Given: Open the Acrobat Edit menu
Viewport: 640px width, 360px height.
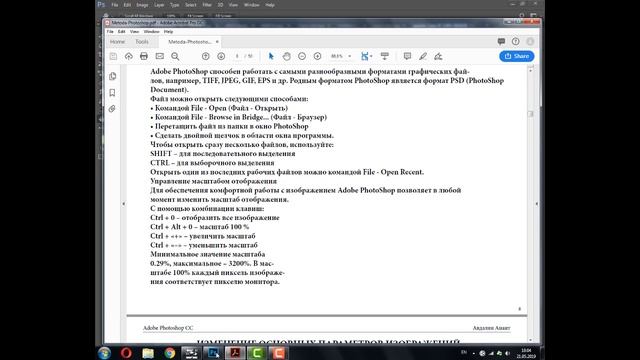Looking at the screenshot, I should 122,31.
